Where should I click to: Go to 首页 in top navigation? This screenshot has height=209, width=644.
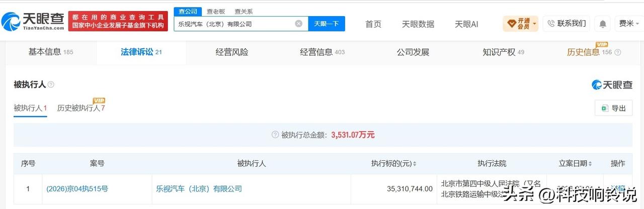point(373,24)
